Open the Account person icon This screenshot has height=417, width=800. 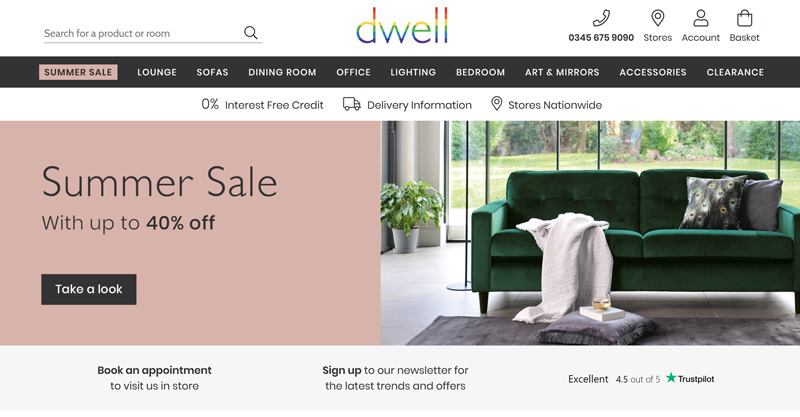tap(701, 18)
